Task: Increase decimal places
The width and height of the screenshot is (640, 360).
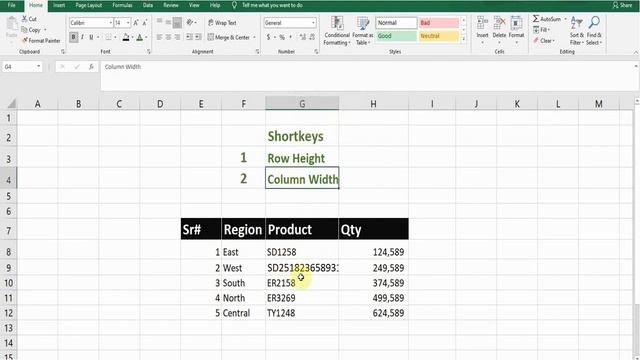Action: pos(302,37)
